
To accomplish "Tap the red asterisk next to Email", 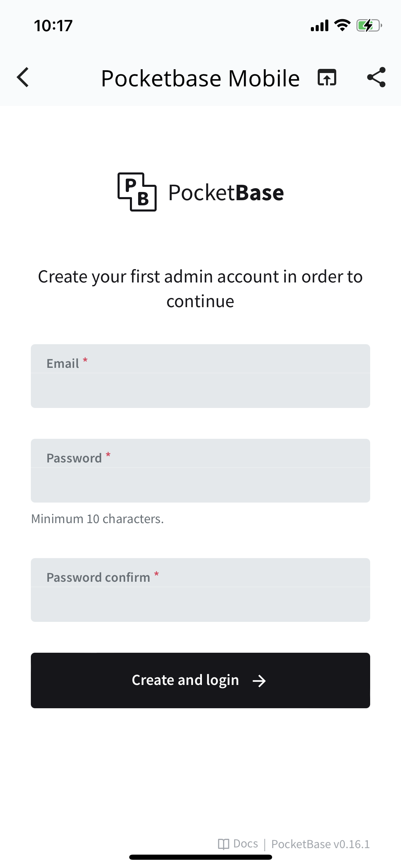I will point(85,360).
